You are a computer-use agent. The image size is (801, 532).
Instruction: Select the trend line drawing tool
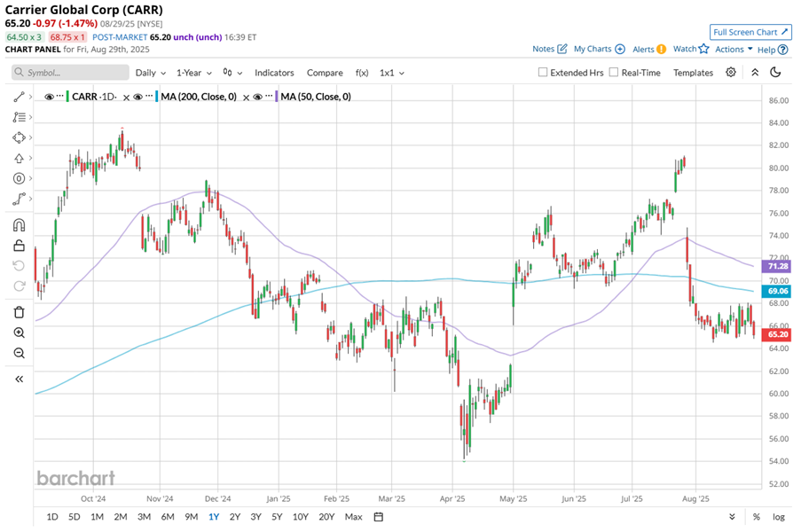click(19, 97)
